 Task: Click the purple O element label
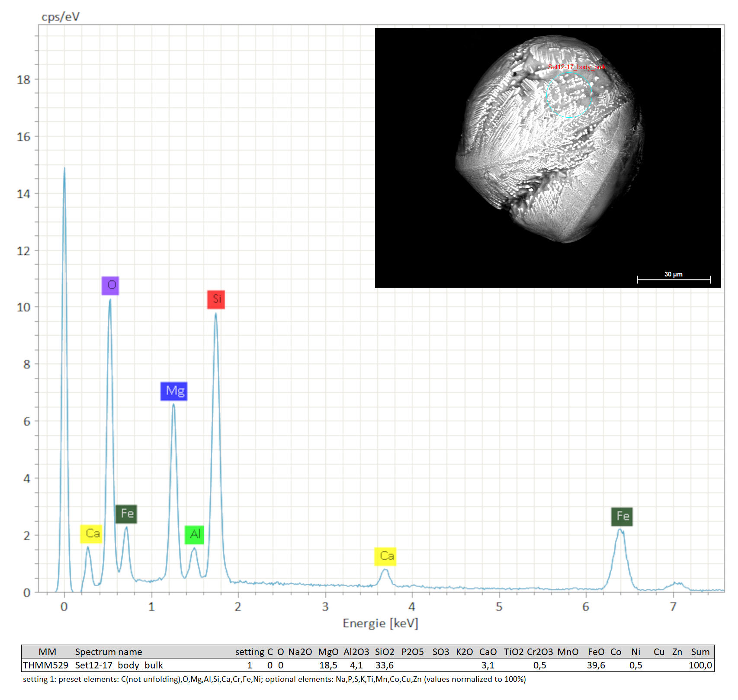pos(110,286)
